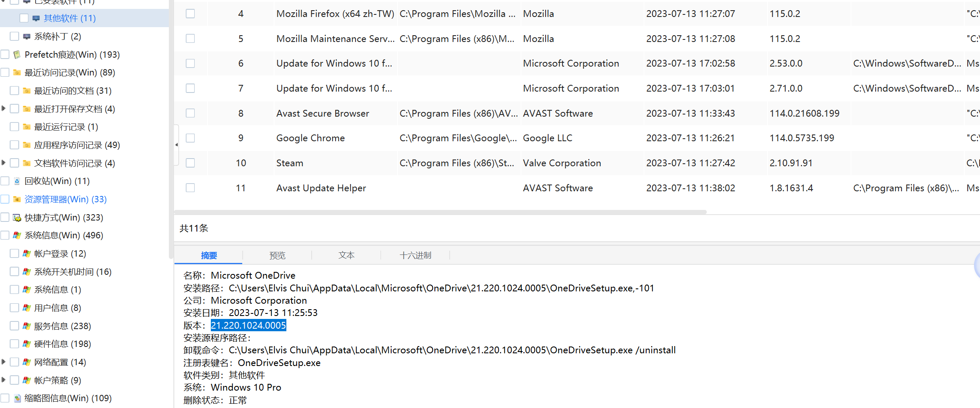Click the 资源管理器(Win) explorer icon
This screenshot has height=408, width=980.
17,199
